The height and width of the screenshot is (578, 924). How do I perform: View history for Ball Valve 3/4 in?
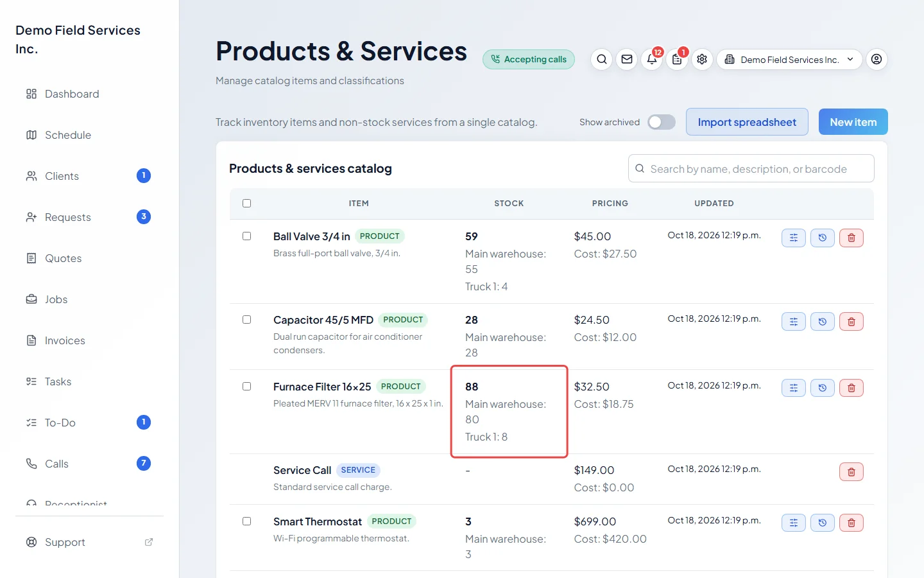pos(823,238)
